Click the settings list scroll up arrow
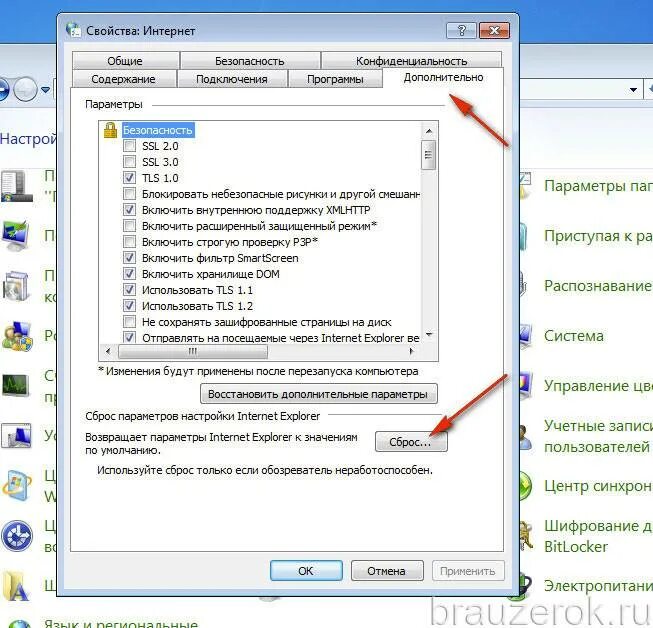653x628 pixels. 429,131
